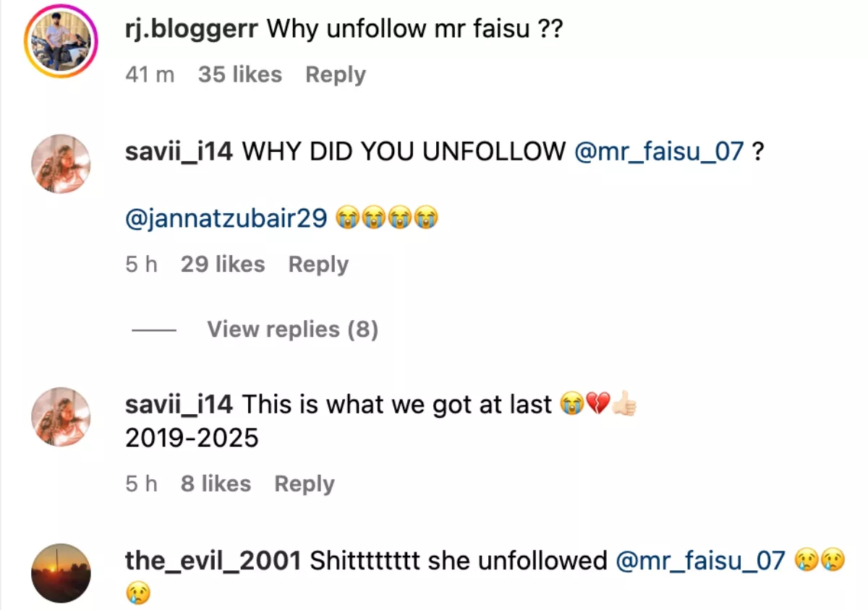Open the_evil_2001's sunset profile picture

61,573
